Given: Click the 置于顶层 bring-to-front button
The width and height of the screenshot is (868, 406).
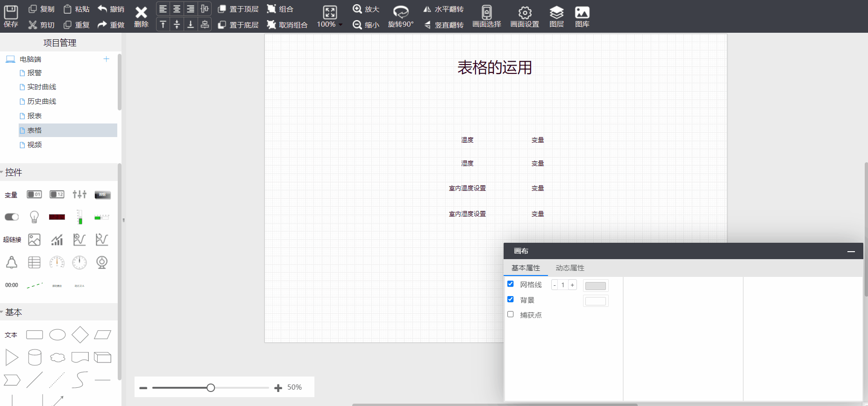Looking at the screenshot, I should click(x=238, y=9).
